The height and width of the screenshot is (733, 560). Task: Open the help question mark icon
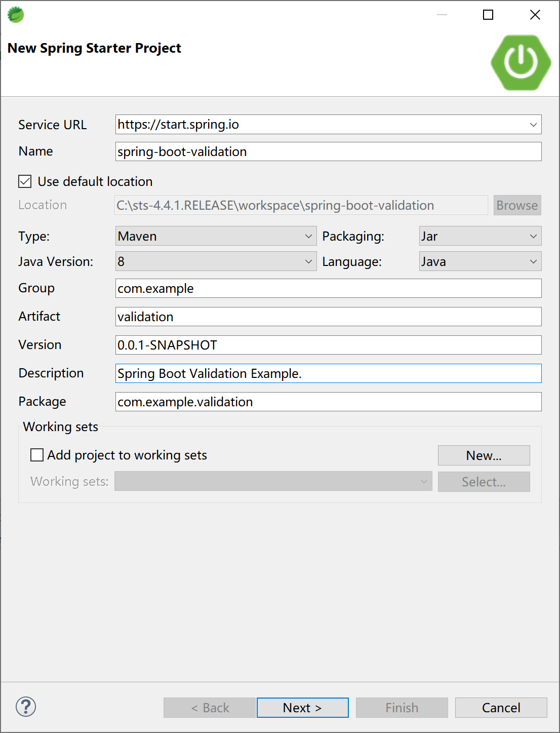click(x=26, y=707)
